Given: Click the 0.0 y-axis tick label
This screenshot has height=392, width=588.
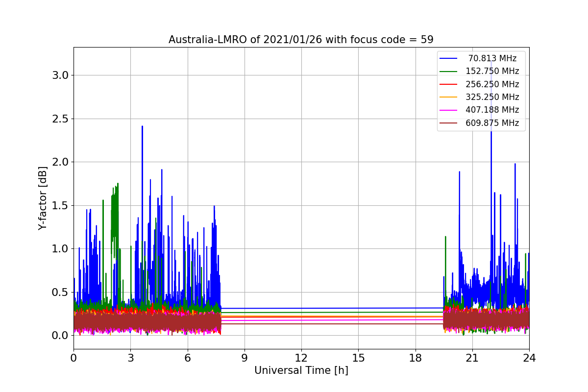Looking at the screenshot, I should (x=61, y=335).
